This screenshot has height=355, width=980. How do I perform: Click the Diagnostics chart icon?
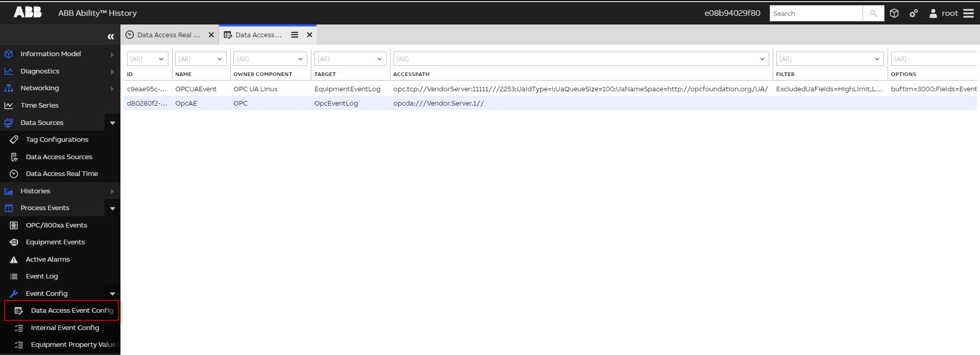click(x=9, y=71)
